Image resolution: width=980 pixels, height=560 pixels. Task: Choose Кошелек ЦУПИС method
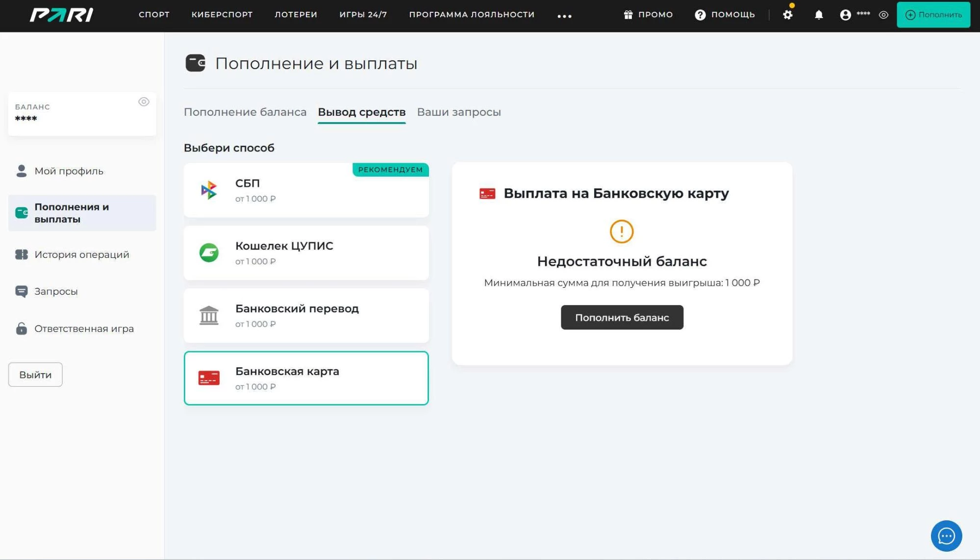pos(306,253)
